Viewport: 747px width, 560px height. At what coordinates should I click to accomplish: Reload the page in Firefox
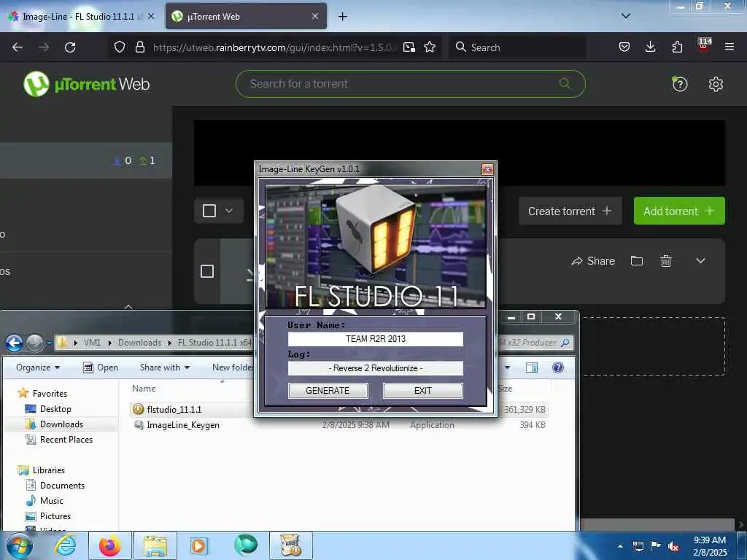point(70,47)
